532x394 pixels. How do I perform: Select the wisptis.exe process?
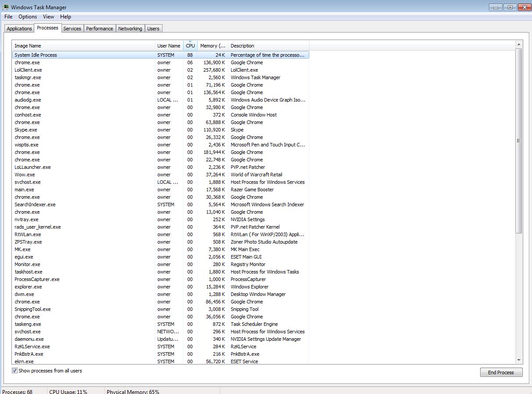tap(160, 145)
